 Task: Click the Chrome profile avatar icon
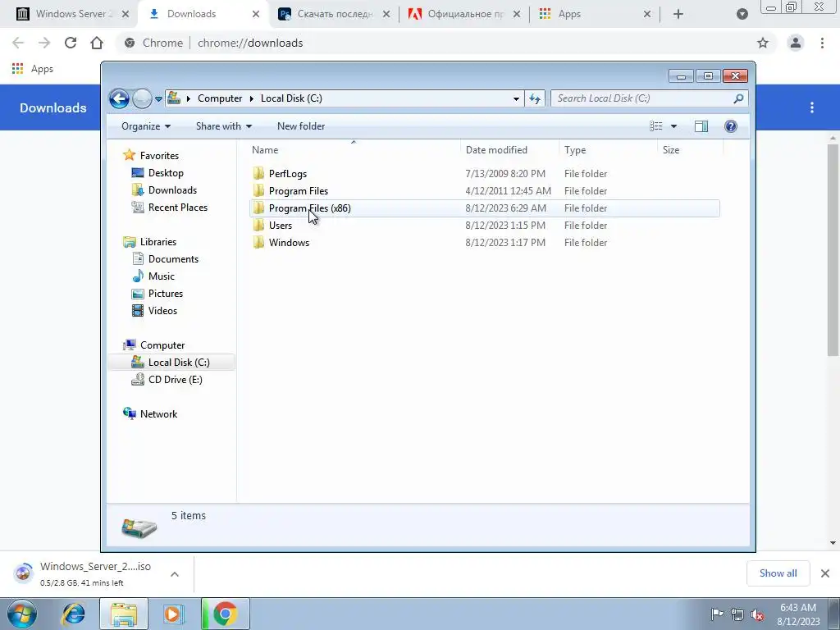coord(796,43)
